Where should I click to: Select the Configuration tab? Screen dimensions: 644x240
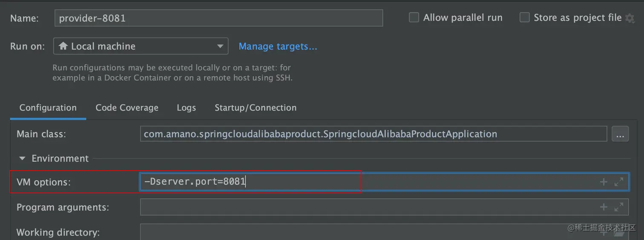48,108
